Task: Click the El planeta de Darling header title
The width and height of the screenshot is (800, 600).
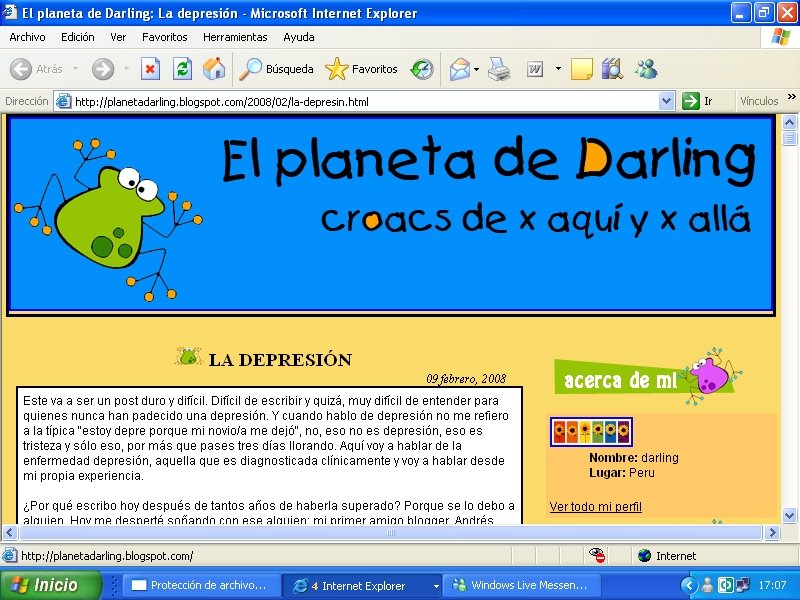Action: click(488, 160)
